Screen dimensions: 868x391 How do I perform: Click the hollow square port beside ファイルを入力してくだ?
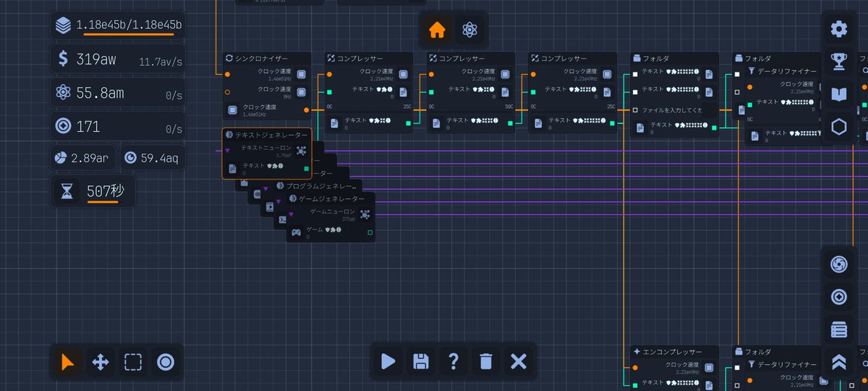pos(635,110)
